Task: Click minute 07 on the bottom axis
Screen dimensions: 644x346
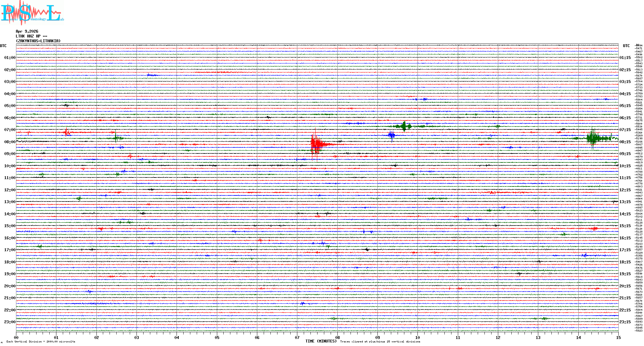Action: coord(297,338)
